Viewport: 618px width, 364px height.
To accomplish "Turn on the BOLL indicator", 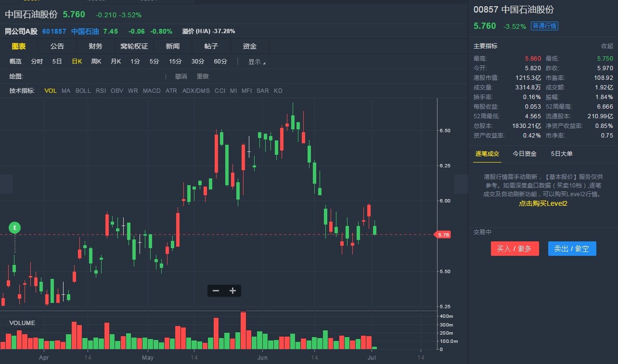I will [x=83, y=91].
